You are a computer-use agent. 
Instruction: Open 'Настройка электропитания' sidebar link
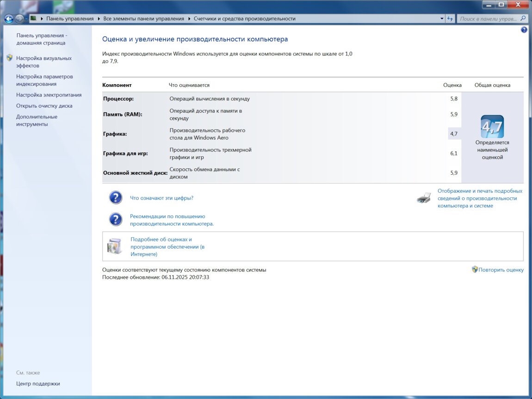[49, 95]
